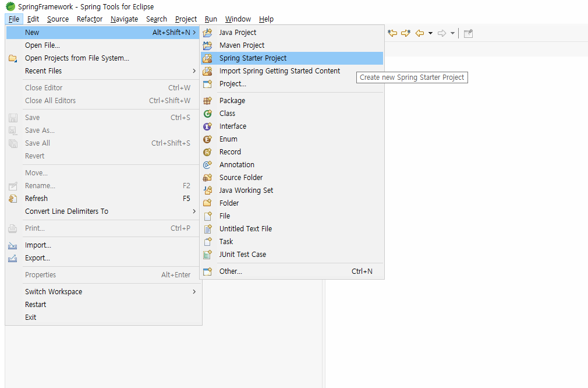This screenshot has width=588, height=388.
Task: Choose Export... in the File menu
Action: point(102,258)
